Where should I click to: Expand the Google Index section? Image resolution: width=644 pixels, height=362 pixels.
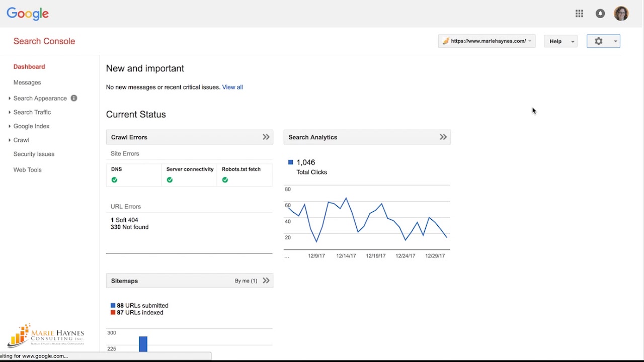point(31,126)
